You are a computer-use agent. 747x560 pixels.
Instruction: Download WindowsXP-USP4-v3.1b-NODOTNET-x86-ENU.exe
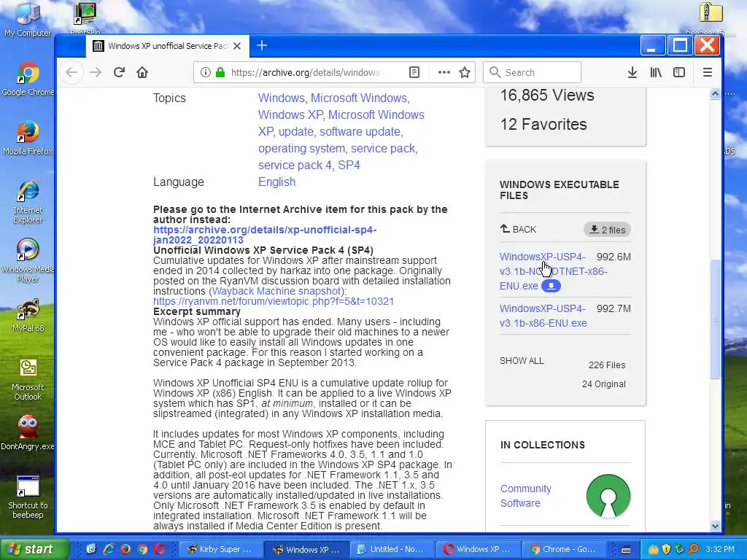coord(554,271)
